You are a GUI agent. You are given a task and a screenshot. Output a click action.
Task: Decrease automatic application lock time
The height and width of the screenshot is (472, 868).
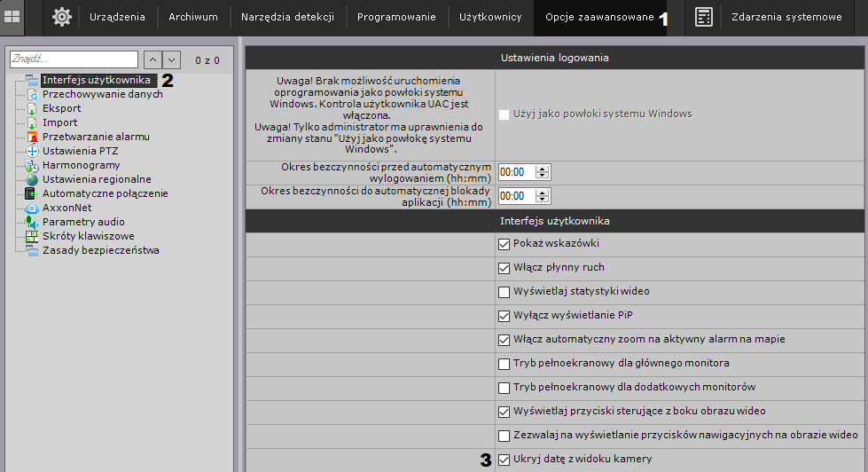pos(543,200)
